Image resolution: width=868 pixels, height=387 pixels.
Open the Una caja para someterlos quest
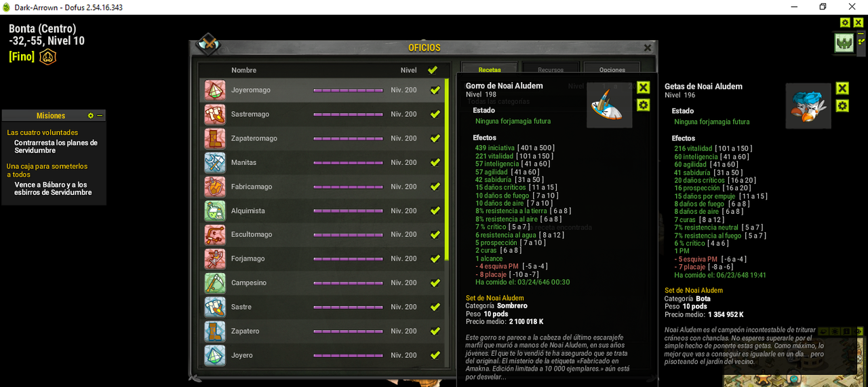click(x=47, y=170)
